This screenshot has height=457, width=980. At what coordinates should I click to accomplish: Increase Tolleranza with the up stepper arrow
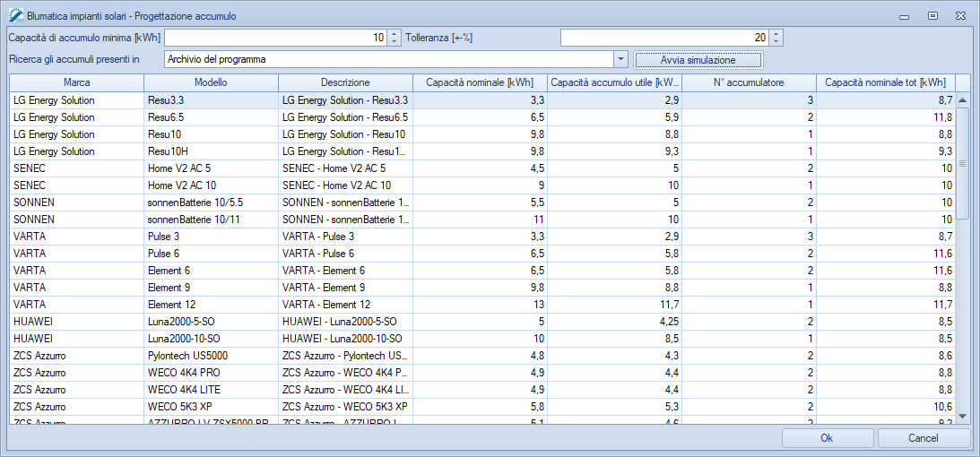click(776, 34)
